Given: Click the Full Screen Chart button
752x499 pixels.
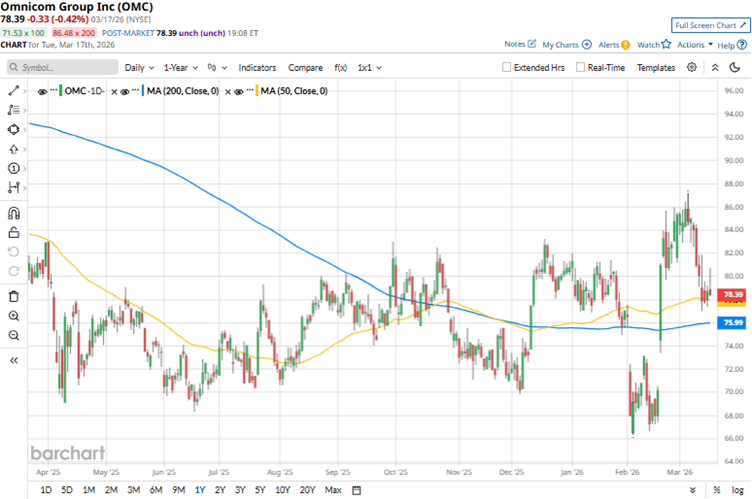Looking at the screenshot, I should [709, 25].
